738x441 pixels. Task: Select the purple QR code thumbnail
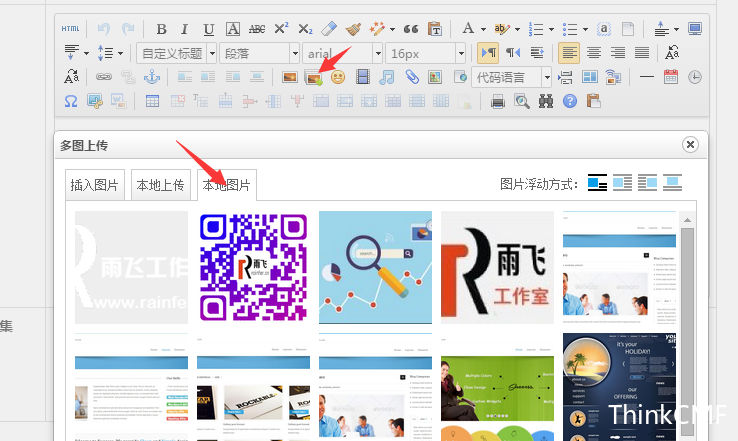[253, 267]
